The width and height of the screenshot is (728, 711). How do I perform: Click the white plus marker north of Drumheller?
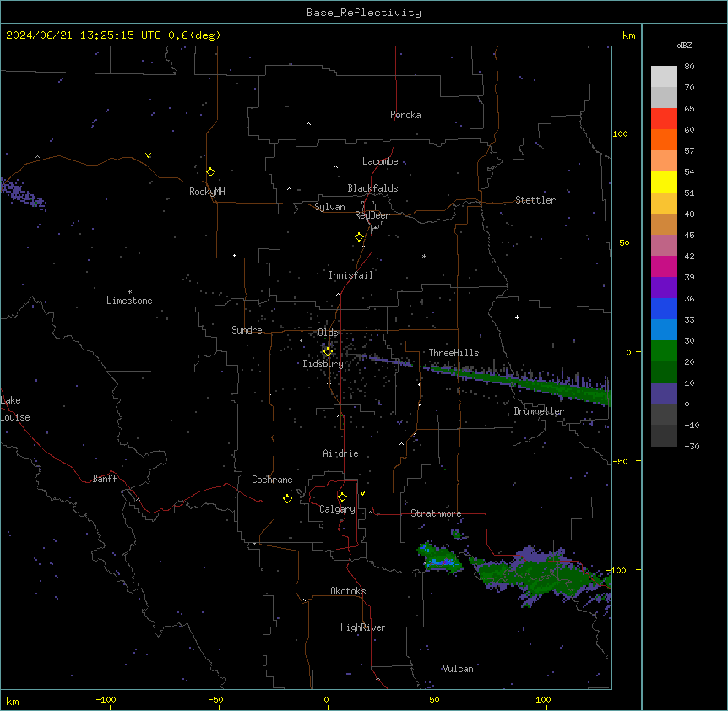click(517, 317)
